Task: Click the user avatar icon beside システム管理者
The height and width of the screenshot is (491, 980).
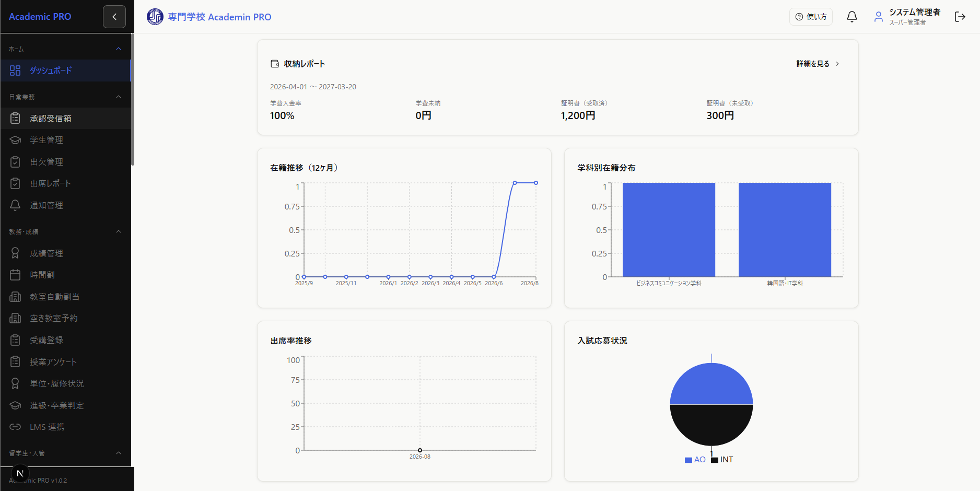Action: pos(879,17)
